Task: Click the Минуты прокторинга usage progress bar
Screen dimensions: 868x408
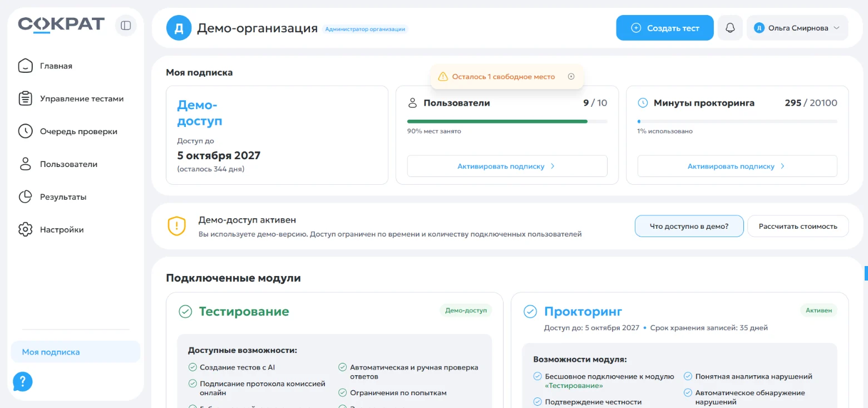Action: tap(737, 121)
